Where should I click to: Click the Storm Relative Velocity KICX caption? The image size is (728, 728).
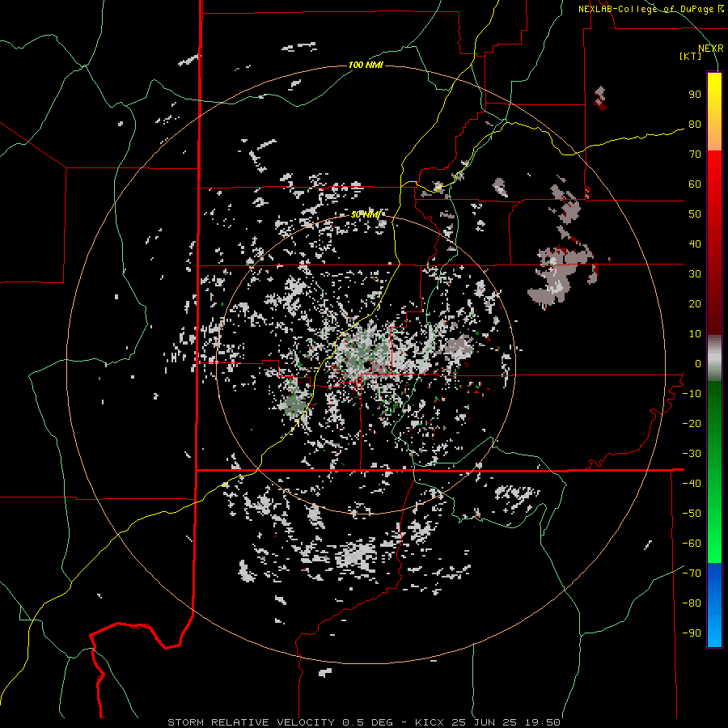pyautogui.click(x=363, y=722)
